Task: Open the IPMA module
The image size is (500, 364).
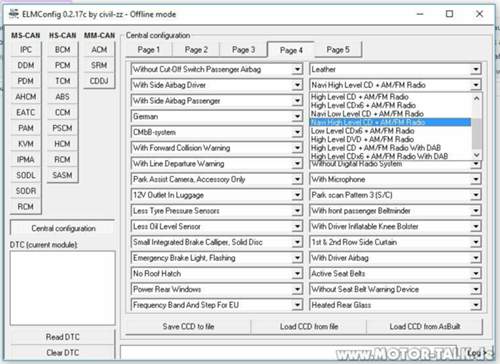Action: click(x=26, y=159)
